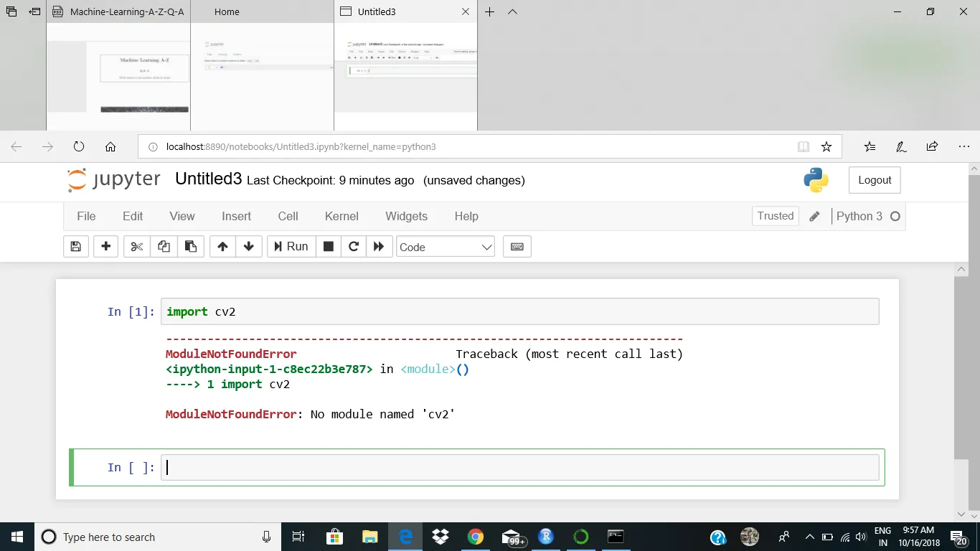Hide the tab previews with the chevron
This screenshot has width=980, height=551.
click(x=512, y=11)
